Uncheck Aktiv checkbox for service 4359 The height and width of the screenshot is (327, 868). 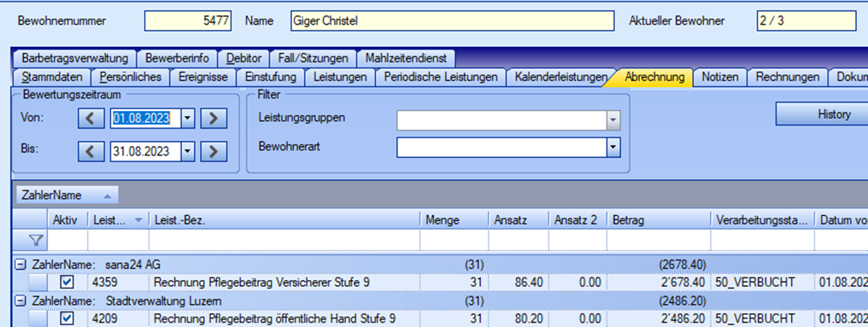[67, 283]
